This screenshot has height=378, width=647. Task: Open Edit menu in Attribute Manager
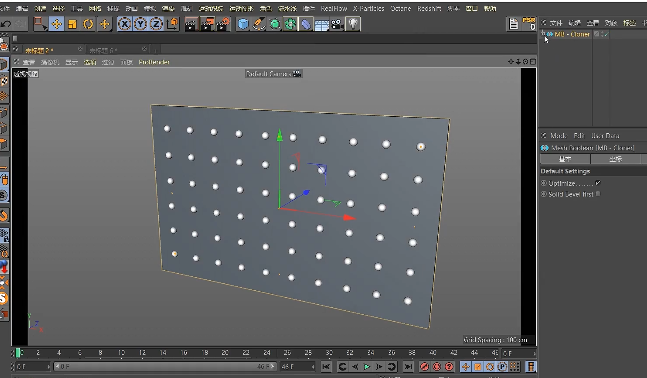(x=579, y=135)
